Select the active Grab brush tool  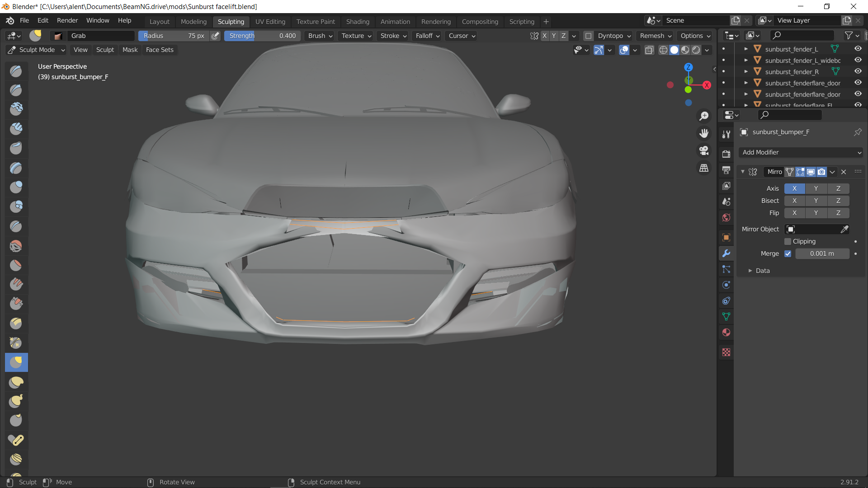16,362
